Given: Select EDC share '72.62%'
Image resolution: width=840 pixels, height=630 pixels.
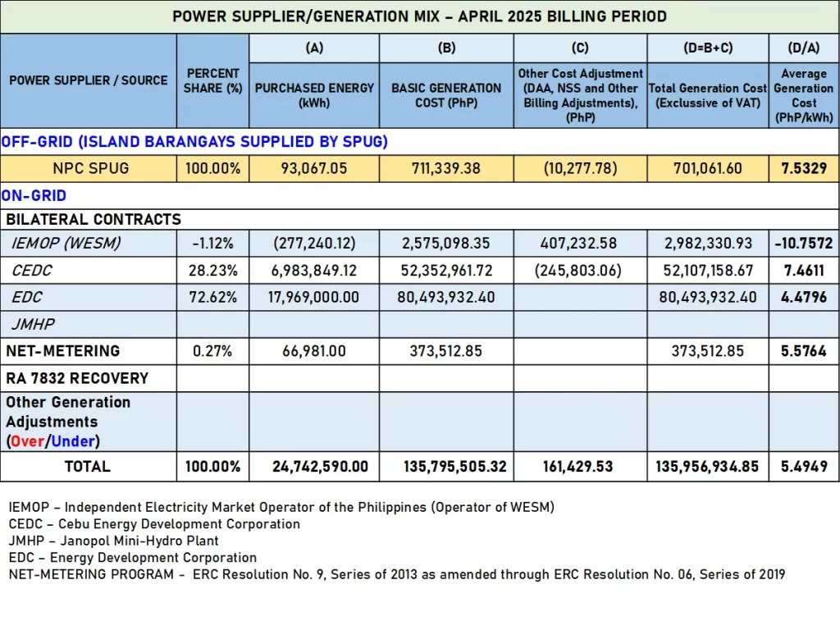Looking at the screenshot, I should (x=212, y=297).
